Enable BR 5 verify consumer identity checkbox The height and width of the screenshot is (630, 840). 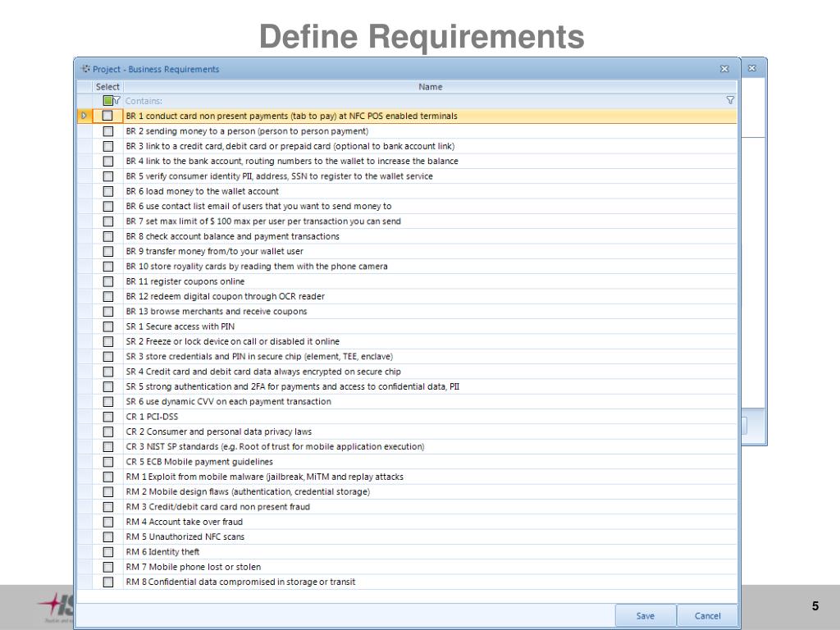click(x=108, y=176)
